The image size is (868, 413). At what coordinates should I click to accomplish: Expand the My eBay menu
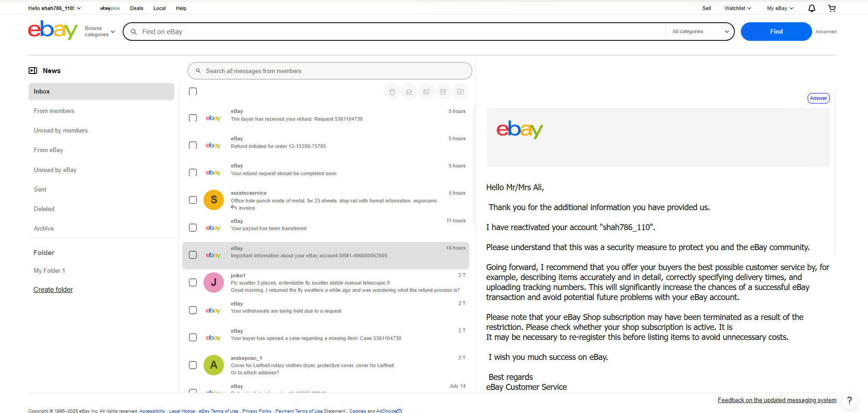[x=780, y=8]
